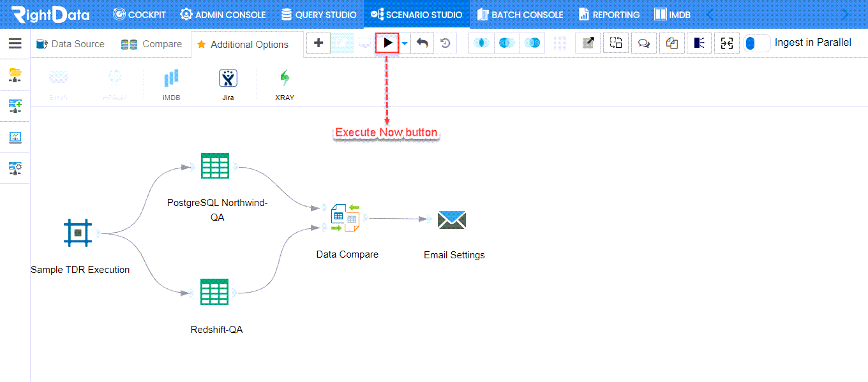
Task: Open SCENARIO STUDIO in the top navigation
Action: point(416,14)
